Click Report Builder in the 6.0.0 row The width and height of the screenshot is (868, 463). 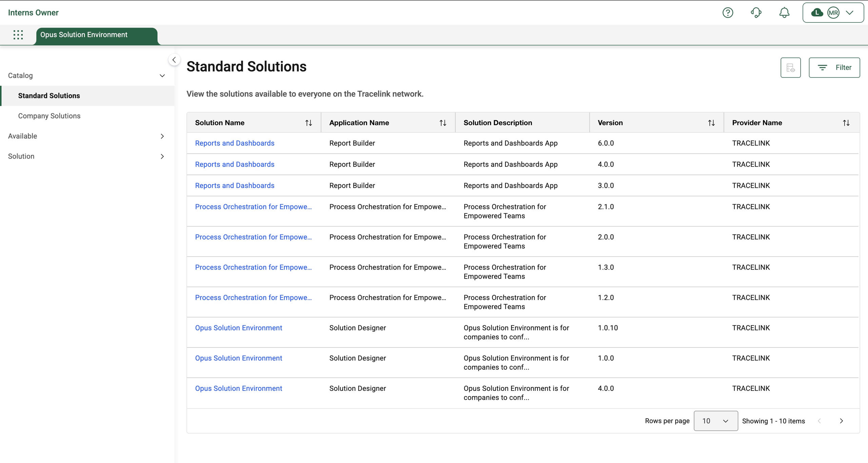tap(352, 143)
